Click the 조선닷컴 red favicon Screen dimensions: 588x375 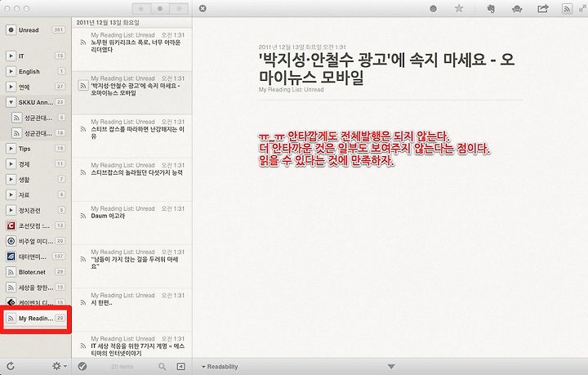[11, 225]
